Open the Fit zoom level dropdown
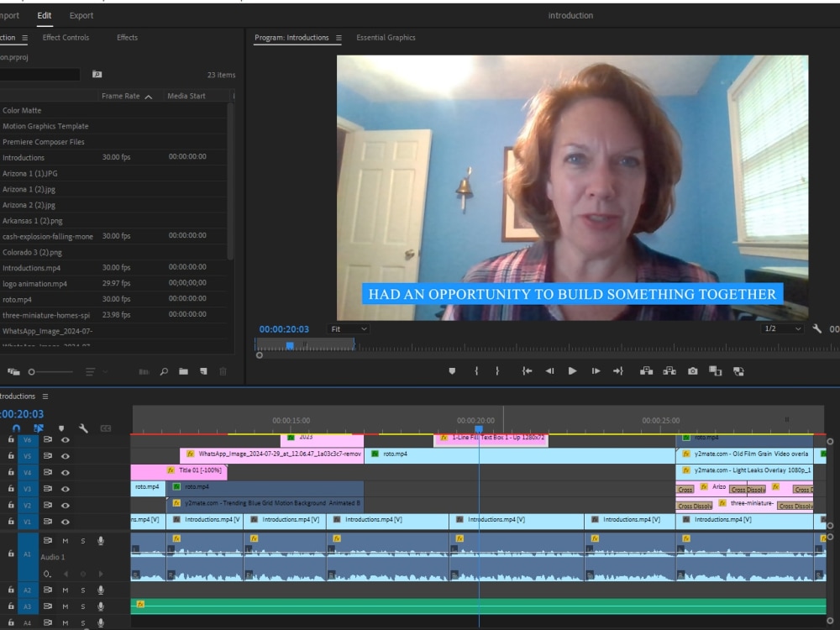840x630 pixels. [x=348, y=329]
